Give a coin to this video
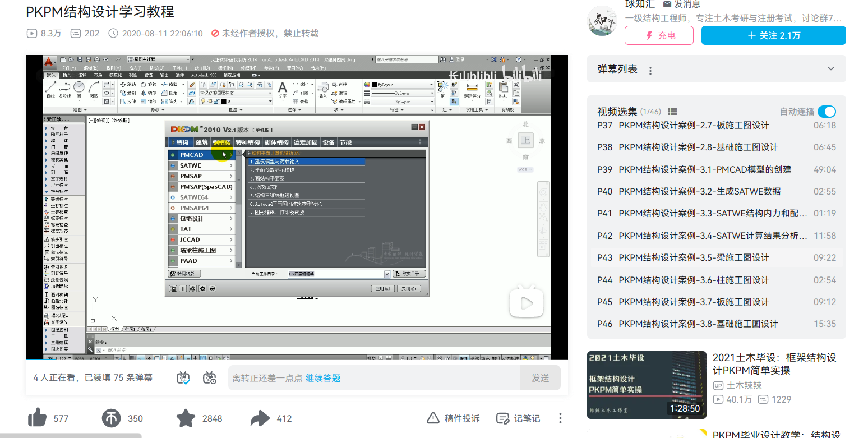 pyautogui.click(x=112, y=418)
